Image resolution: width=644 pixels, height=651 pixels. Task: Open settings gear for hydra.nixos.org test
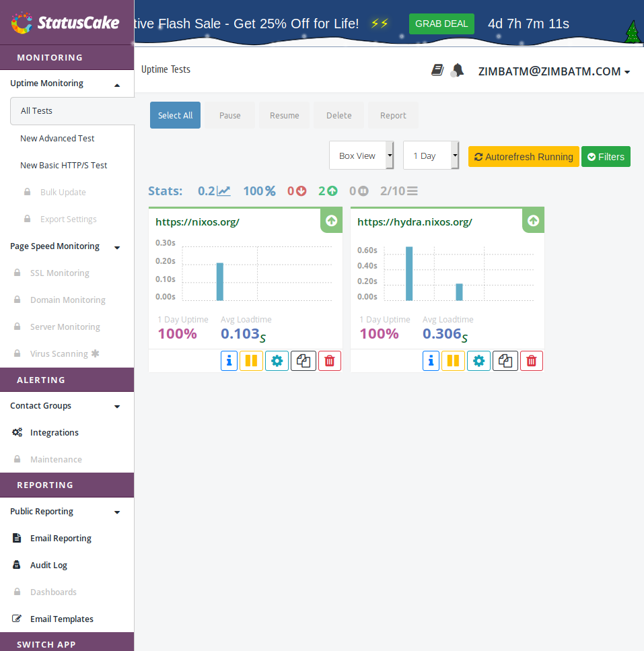pos(479,360)
